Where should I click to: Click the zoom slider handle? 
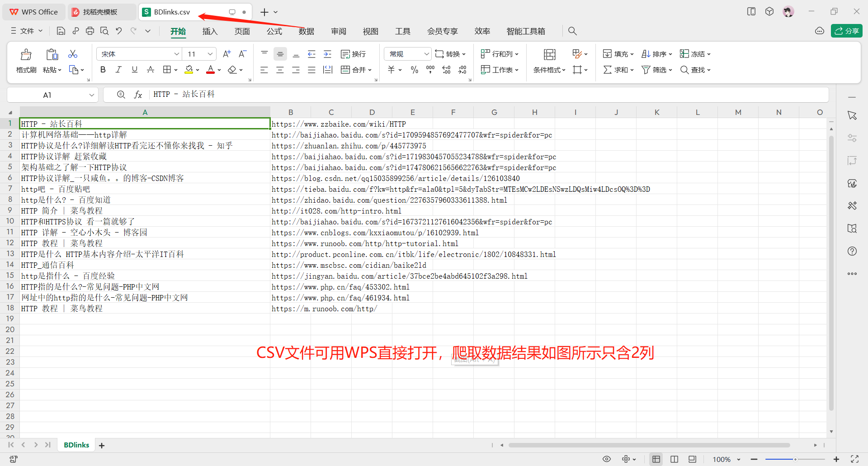[x=795, y=459]
